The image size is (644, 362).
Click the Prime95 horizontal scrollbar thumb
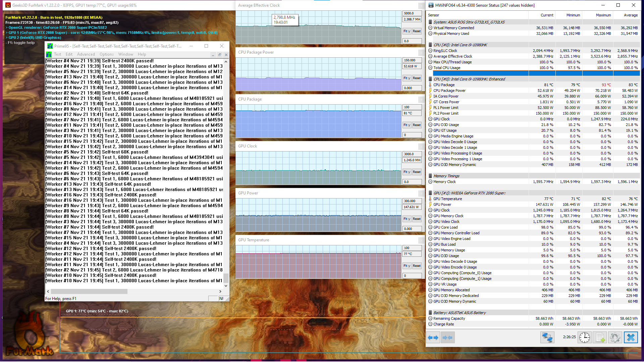89,292
